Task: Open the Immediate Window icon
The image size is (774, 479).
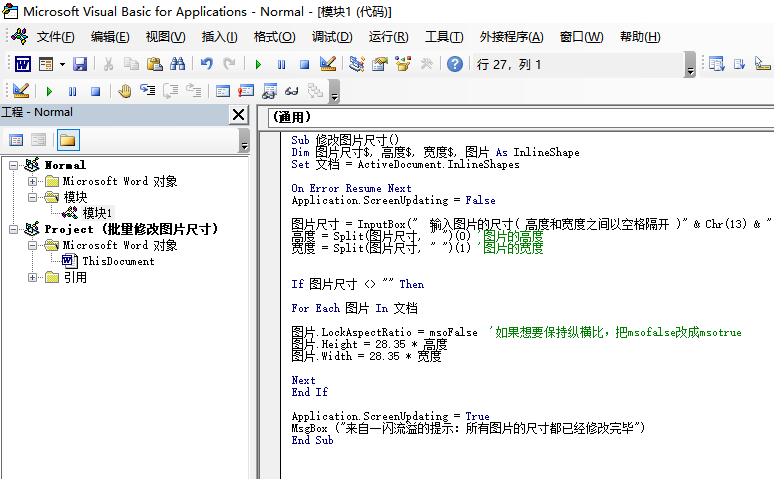Action: (x=246, y=91)
